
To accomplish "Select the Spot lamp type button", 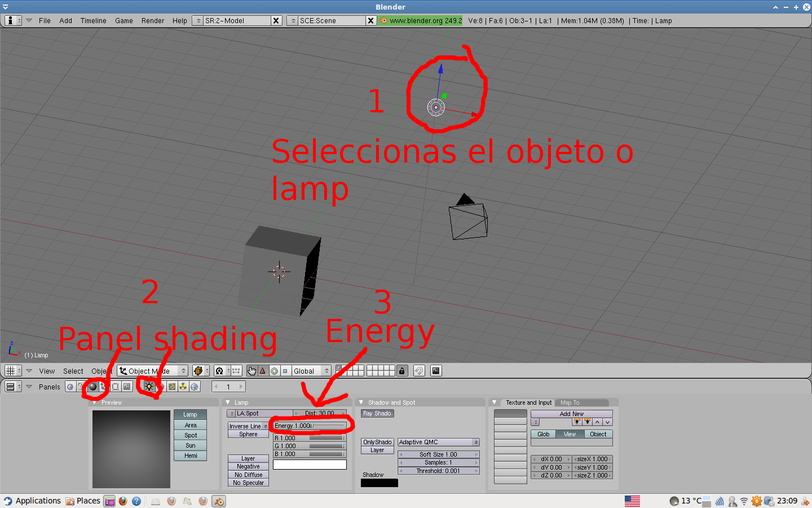I will pos(191,435).
